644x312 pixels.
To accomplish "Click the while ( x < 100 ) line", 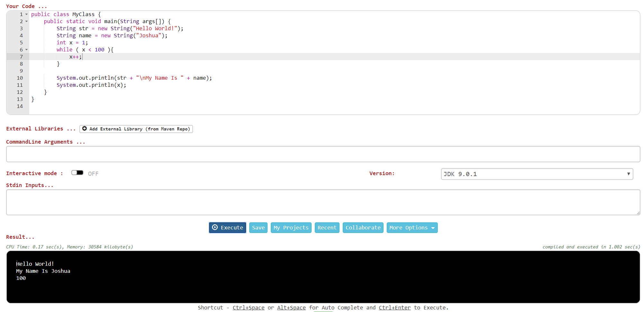I will pos(85,49).
